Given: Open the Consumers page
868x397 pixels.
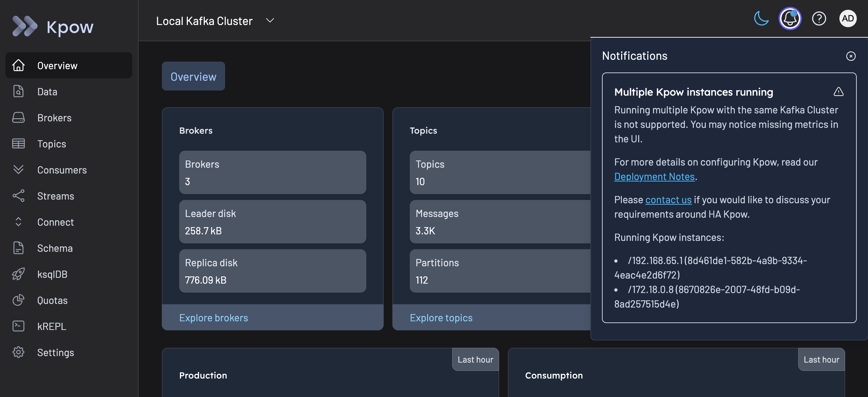Looking at the screenshot, I should [62, 170].
